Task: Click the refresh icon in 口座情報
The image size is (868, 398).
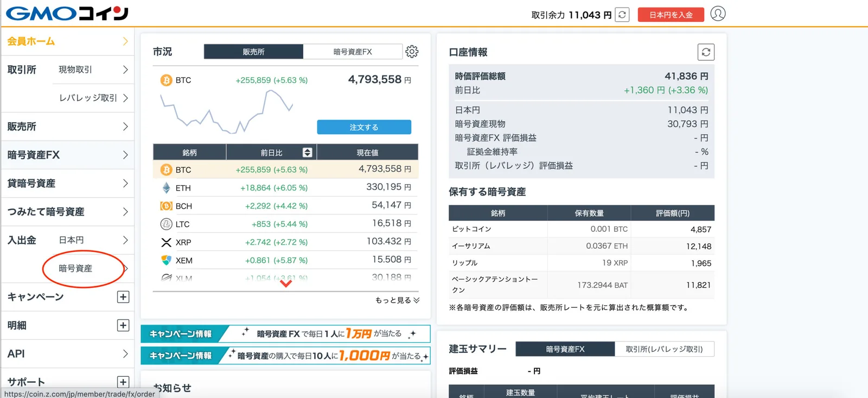Action: (706, 52)
